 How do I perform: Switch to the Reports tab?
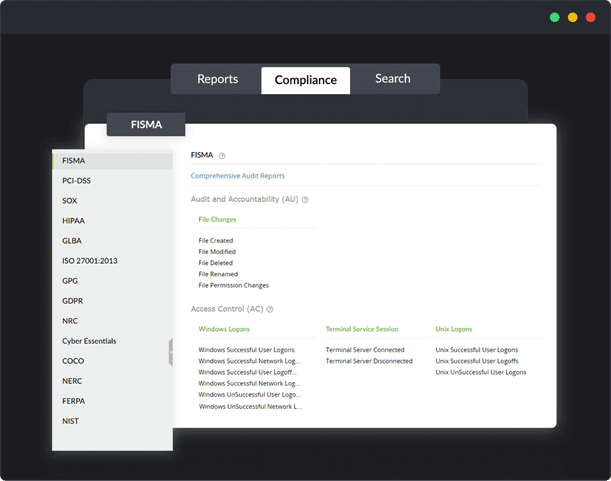pos(217,79)
